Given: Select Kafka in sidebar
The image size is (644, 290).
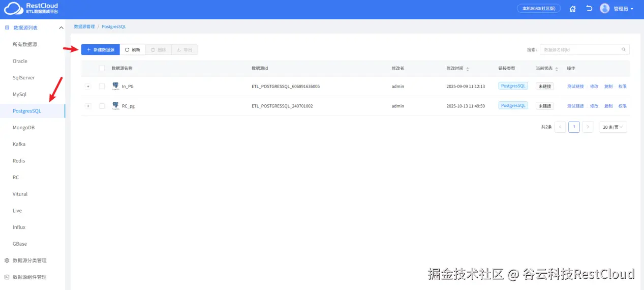Looking at the screenshot, I should pos(19,144).
